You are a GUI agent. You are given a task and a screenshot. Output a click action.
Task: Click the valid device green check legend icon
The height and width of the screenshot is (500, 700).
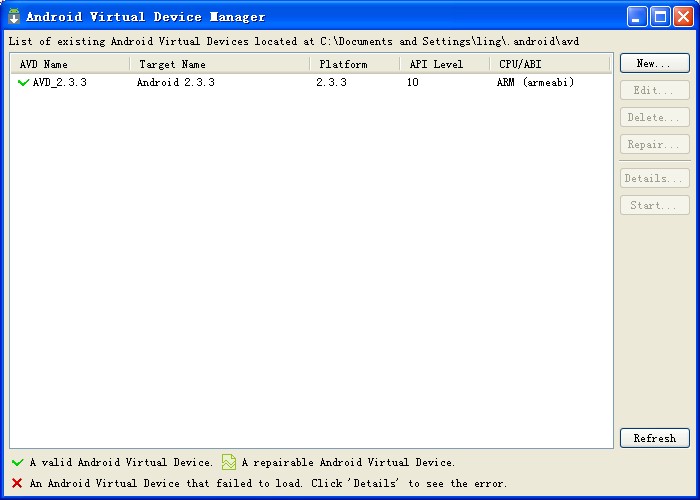(17, 462)
